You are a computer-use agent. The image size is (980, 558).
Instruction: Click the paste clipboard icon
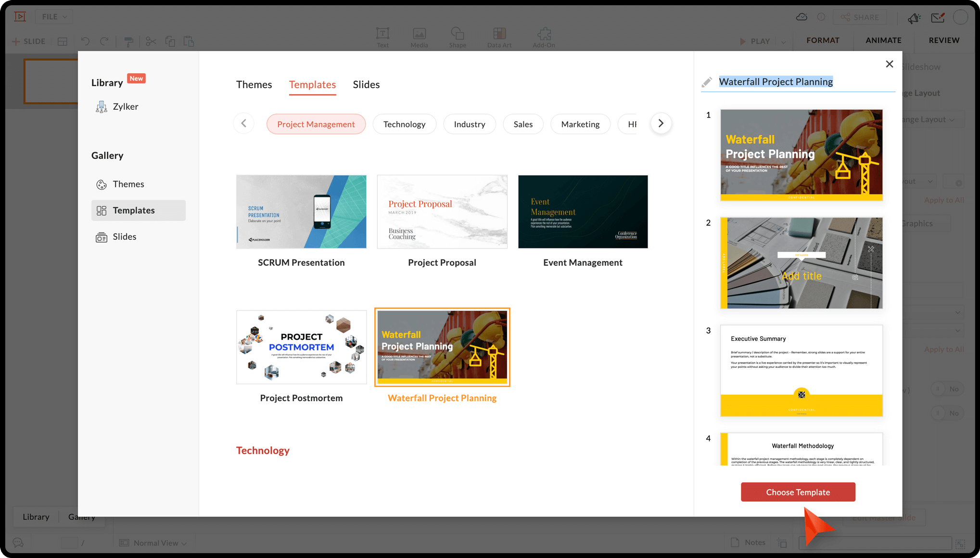(189, 41)
